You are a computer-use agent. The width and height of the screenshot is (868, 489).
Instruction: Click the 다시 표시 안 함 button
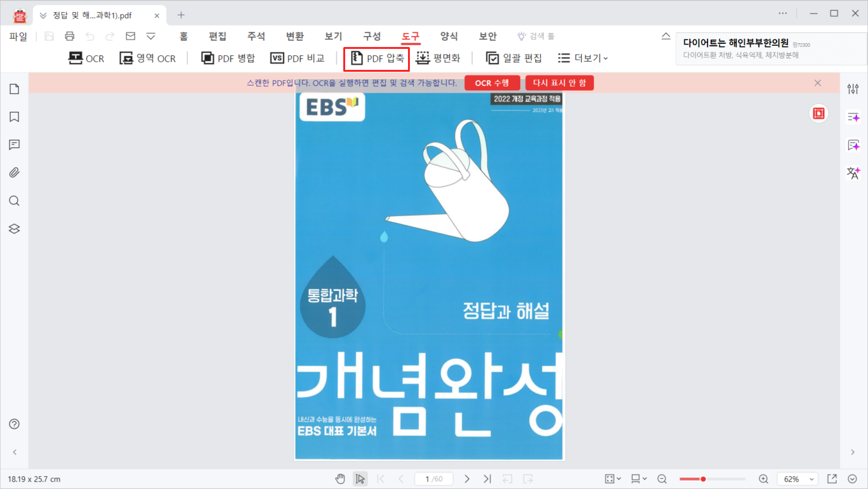click(x=560, y=83)
